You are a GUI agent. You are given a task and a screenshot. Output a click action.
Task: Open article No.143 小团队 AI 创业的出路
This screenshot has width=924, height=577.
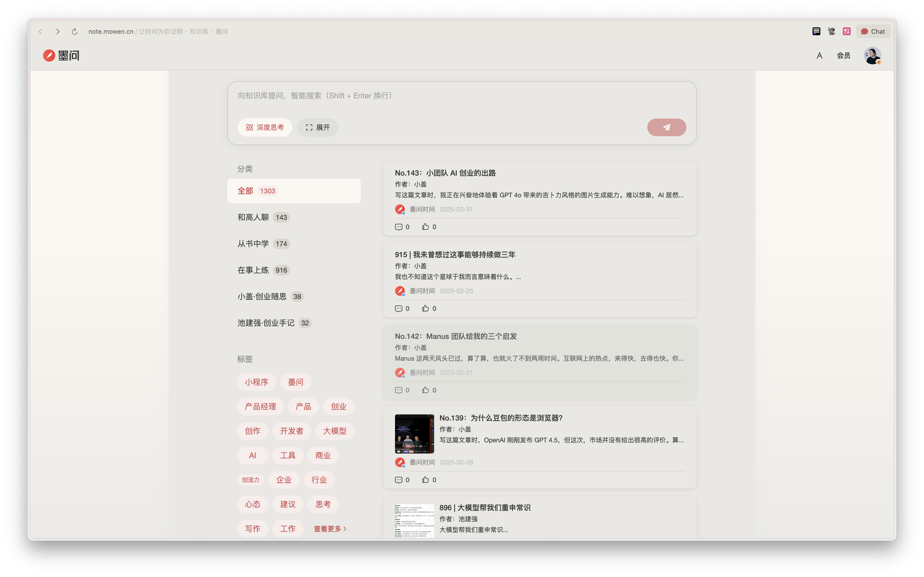(445, 173)
